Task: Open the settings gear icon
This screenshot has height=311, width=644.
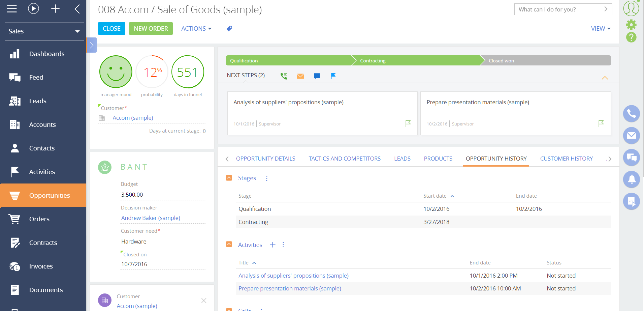Action: click(631, 24)
